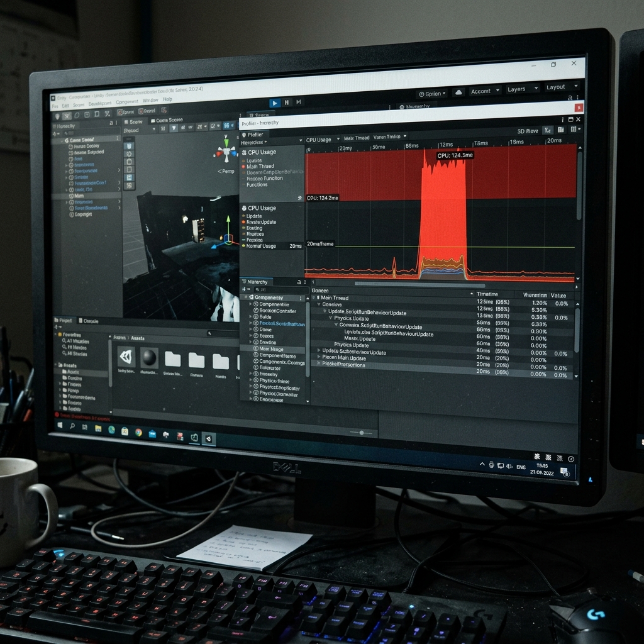Screen dimensions: 644x644
Task: Toggle the Booting series marker
Action: pyautogui.click(x=243, y=228)
